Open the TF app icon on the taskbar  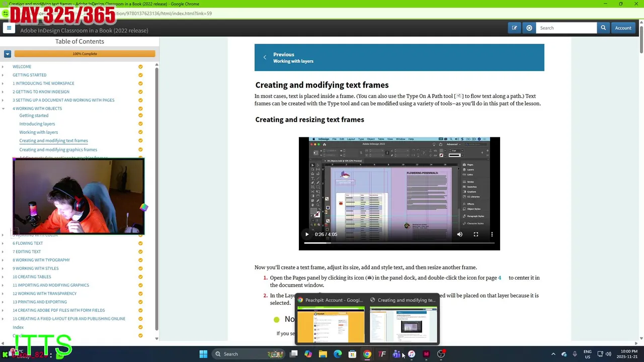point(382,354)
